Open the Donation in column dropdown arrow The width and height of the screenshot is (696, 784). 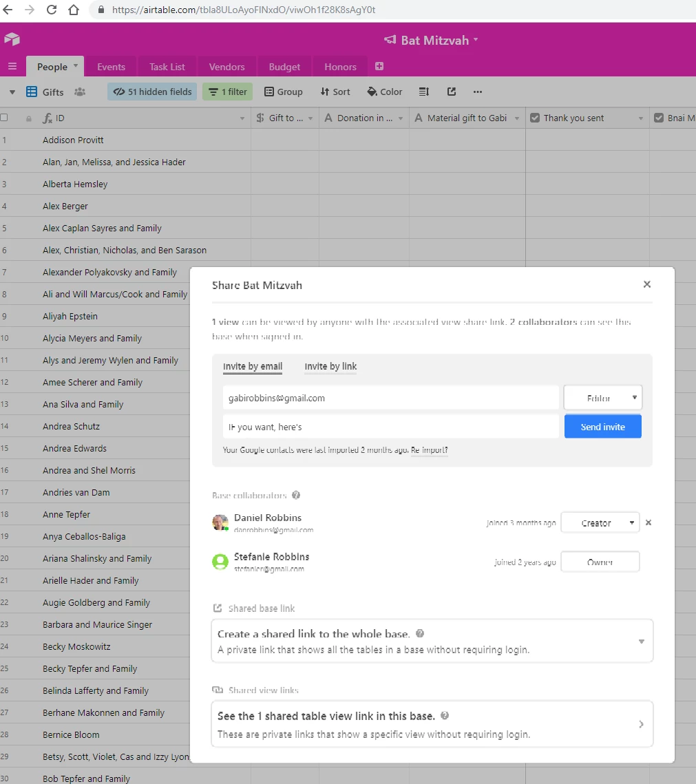point(401,118)
